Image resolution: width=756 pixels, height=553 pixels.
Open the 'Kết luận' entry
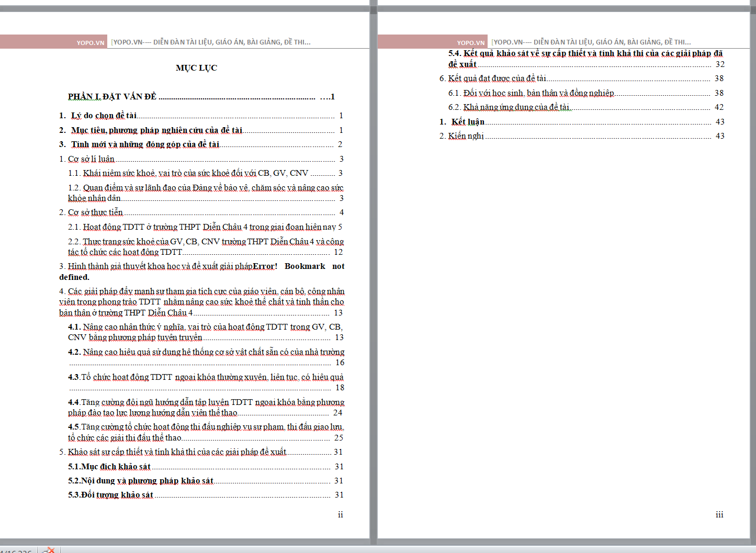581,122
